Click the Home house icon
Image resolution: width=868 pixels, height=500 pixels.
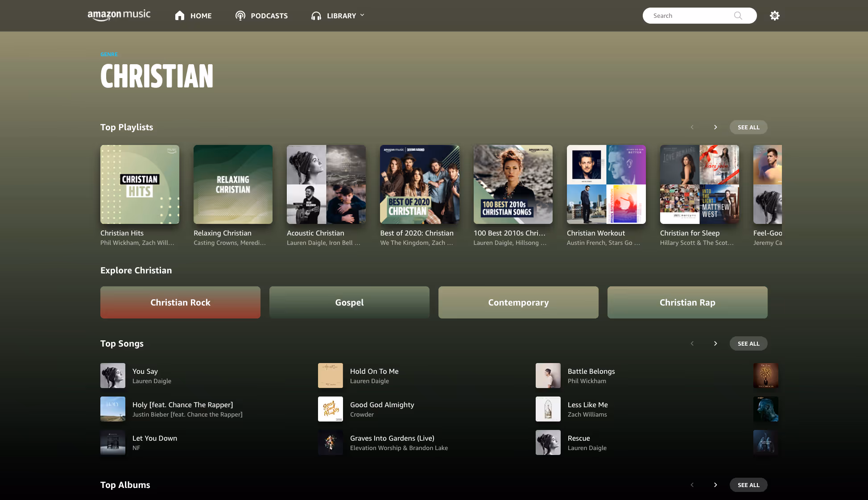coord(180,16)
